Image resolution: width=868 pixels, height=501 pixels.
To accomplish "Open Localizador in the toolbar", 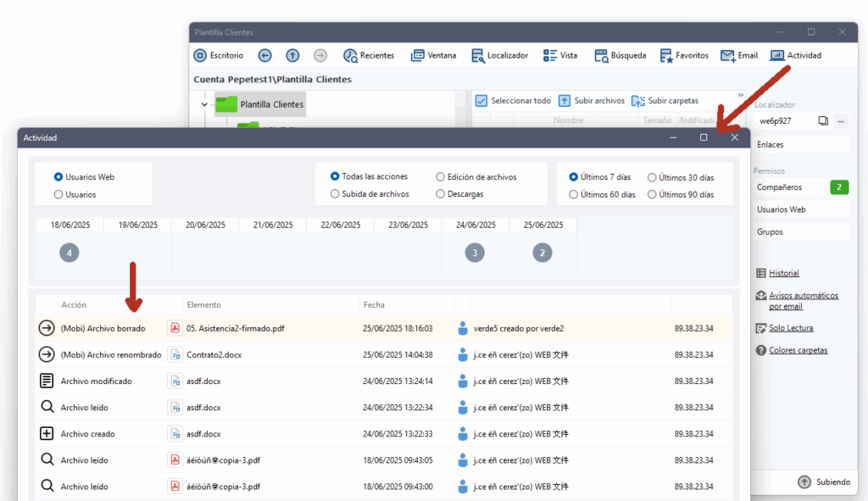I will point(499,55).
